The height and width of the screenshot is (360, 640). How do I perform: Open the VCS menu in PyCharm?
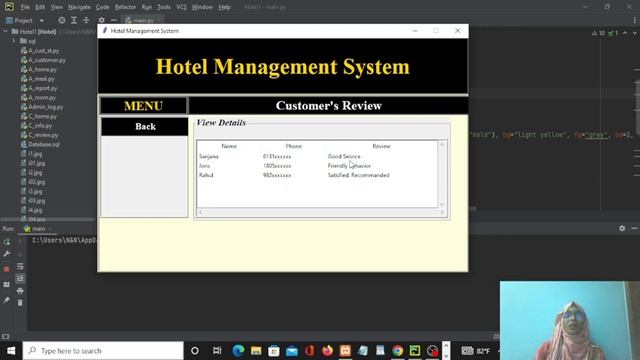[x=181, y=7]
